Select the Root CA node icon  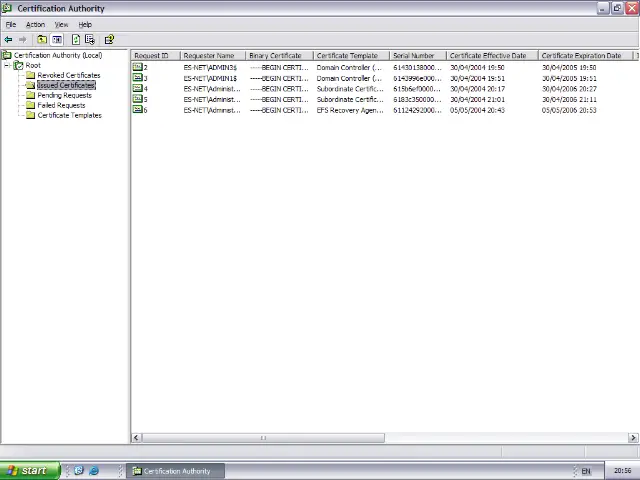pyautogui.click(x=18, y=65)
